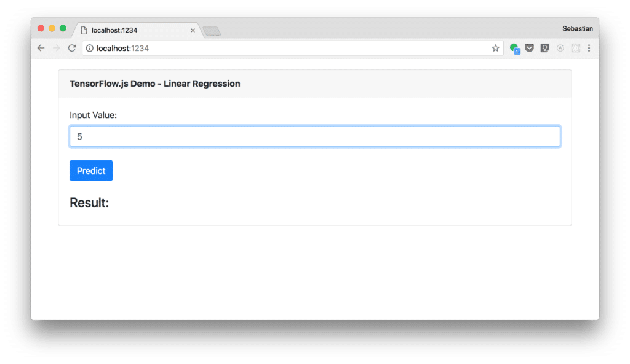Image resolution: width=630 pixels, height=364 pixels.
Task: Toggle the bookmark star for this page
Action: coord(496,48)
